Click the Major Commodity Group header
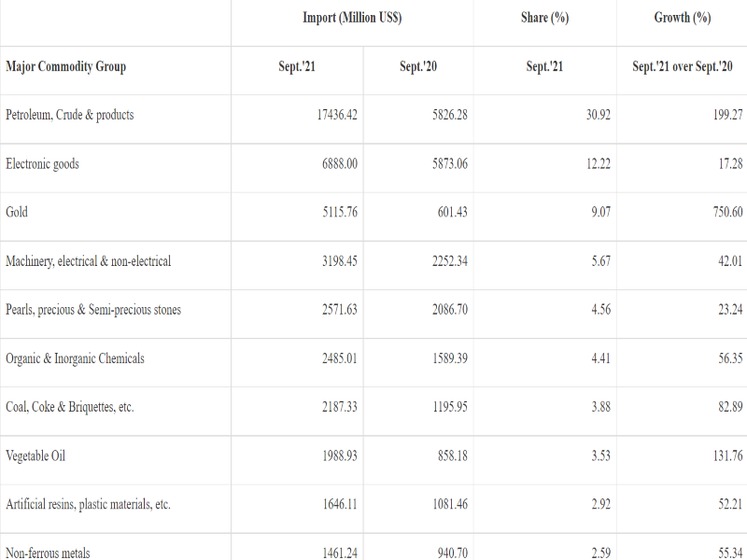The width and height of the screenshot is (747, 560). pyautogui.click(x=65, y=67)
